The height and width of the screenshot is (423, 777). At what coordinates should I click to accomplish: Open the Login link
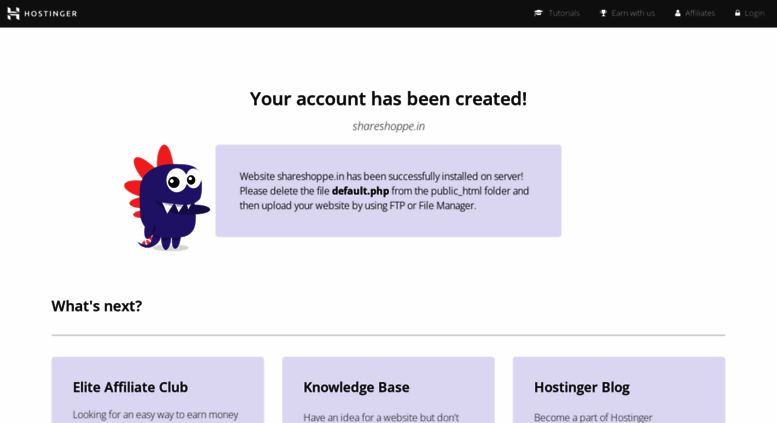pos(754,13)
